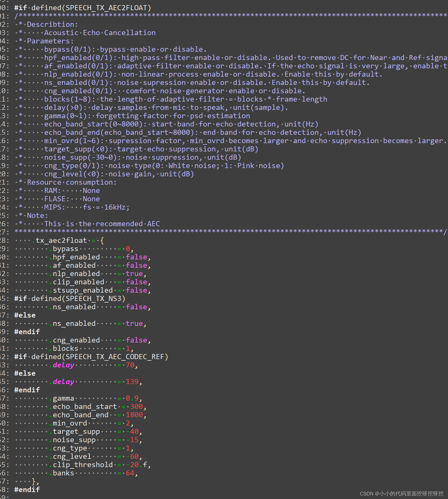The image size is (448, 499).
Task: Click the '#if defined(SPEECH_TX_NS3)' directive
Action: coord(70,299)
